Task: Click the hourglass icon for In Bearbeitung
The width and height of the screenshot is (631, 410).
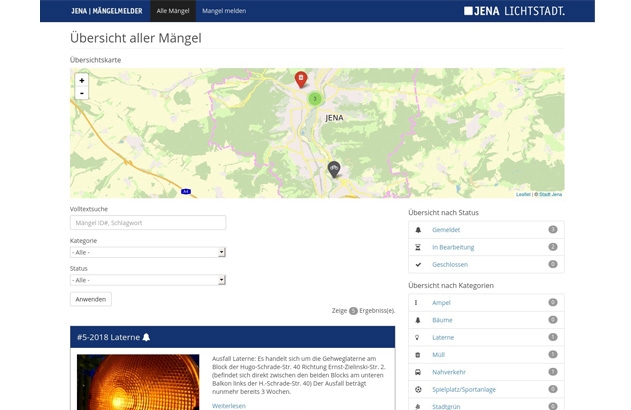Action: (x=418, y=247)
